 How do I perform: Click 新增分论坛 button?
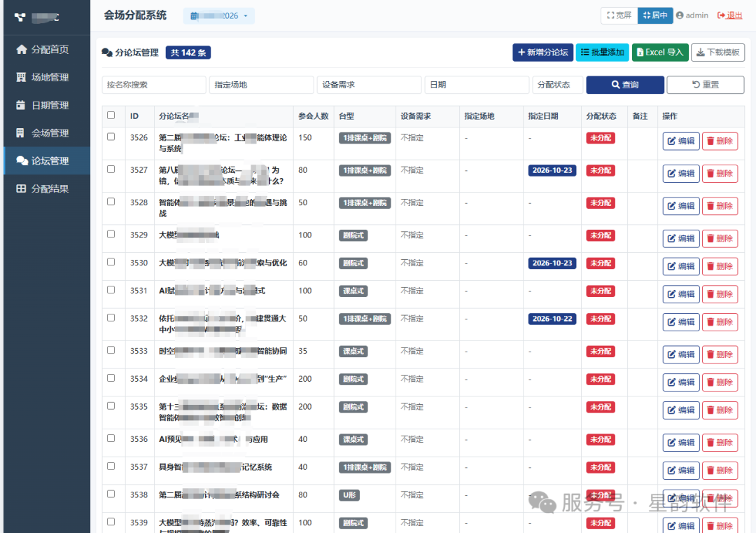[x=543, y=52]
